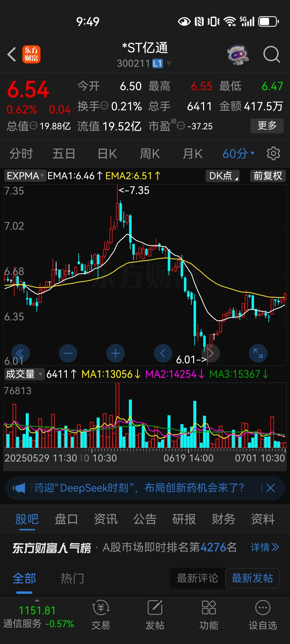The width and height of the screenshot is (290, 644).
Task: Switch to 日K chart tab
Action: pyautogui.click(x=107, y=154)
